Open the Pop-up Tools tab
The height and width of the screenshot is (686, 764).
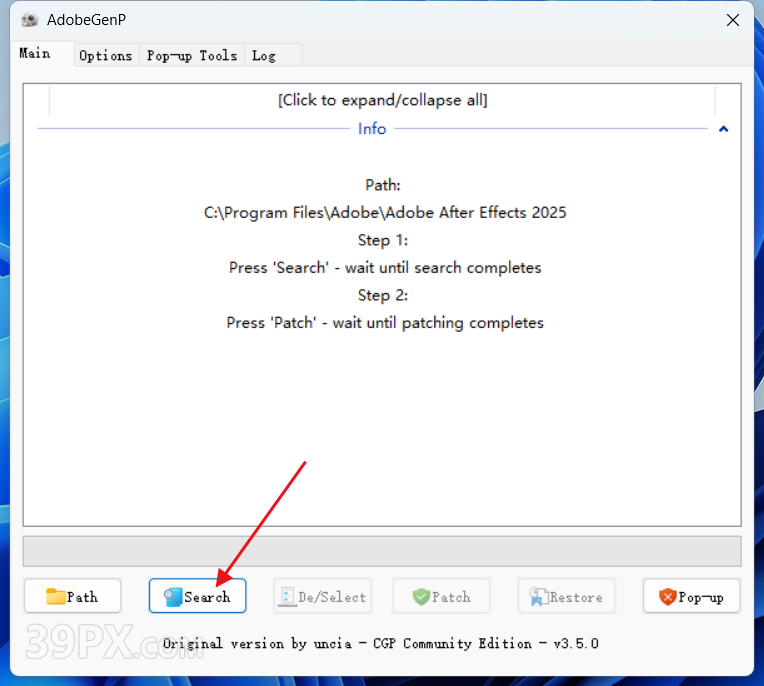(x=192, y=56)
